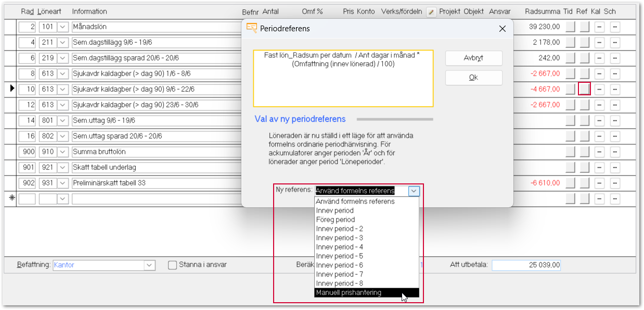Open the Ny referens dropdown arrow

pos(414,191)
